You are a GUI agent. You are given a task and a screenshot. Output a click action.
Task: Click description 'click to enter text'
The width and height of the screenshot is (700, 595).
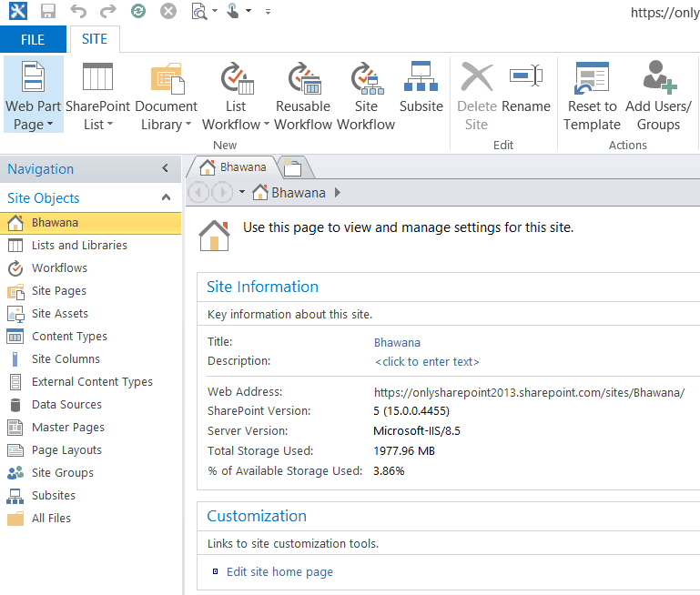427,362
